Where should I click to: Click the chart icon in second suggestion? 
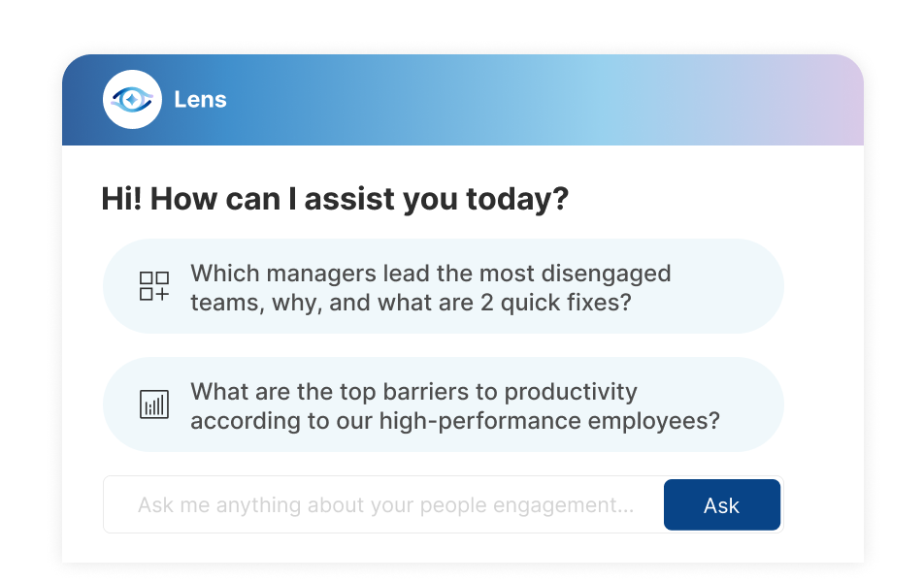tap(153, 404)
